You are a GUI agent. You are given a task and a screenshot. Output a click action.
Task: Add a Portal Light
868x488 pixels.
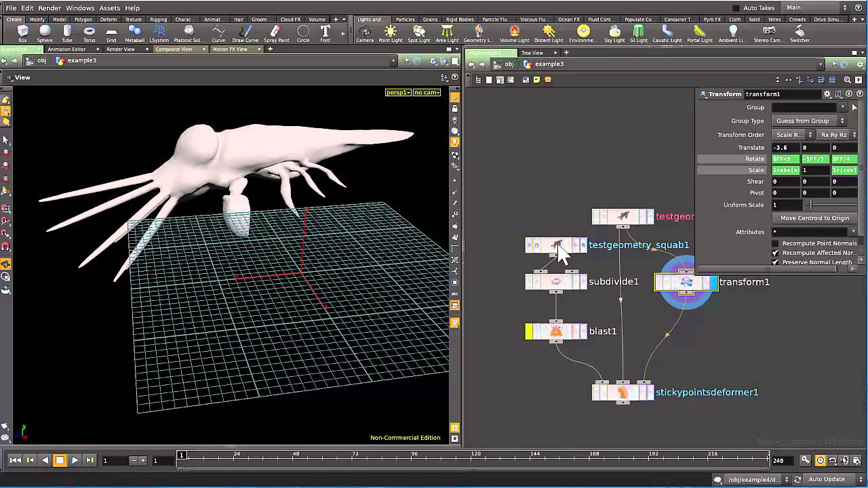pos(700,34)
